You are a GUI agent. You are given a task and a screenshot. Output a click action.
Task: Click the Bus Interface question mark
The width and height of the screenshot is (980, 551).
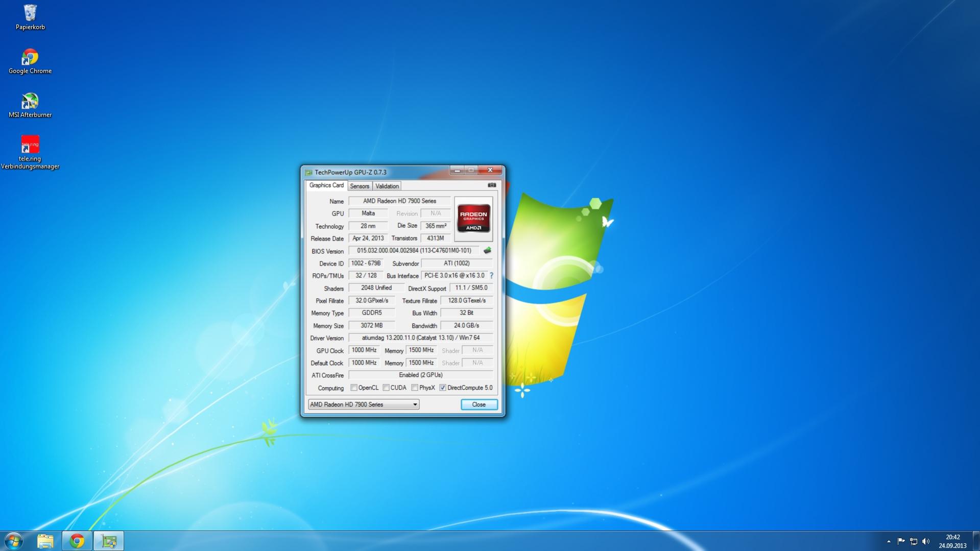tap(491, 276)
